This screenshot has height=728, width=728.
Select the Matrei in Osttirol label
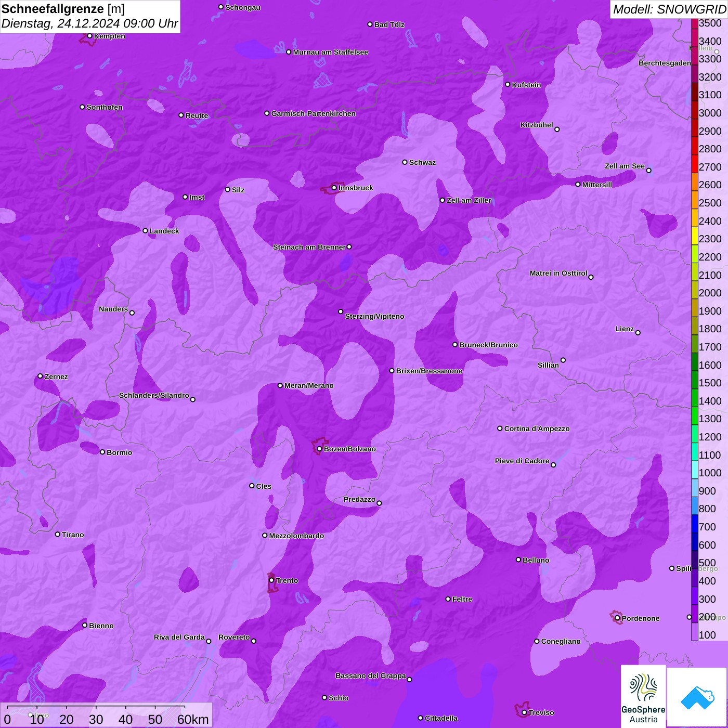(558, 273)
